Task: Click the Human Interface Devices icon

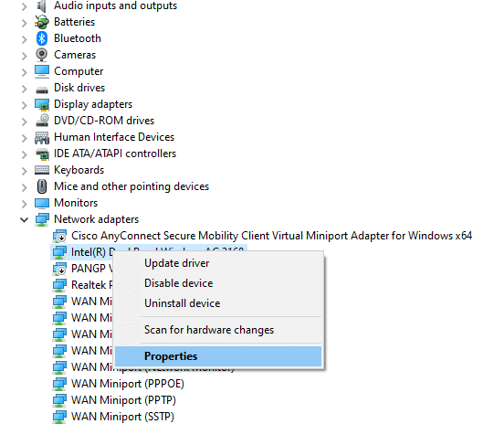Action: (42, 137)
